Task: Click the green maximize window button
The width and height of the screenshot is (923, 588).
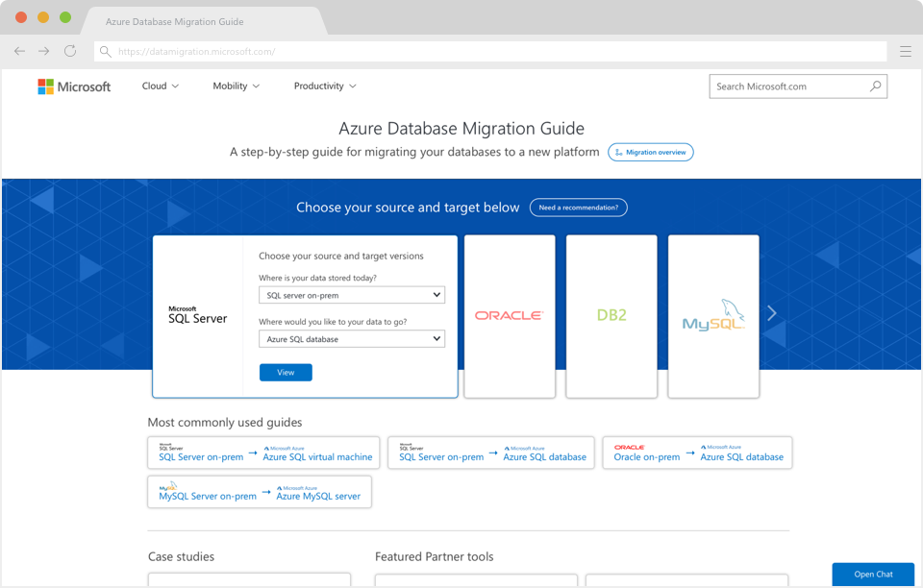Action: pos(65,17)
